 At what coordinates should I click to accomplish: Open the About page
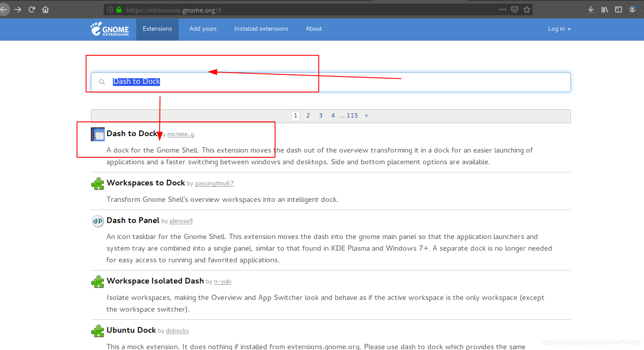(314, 29)
